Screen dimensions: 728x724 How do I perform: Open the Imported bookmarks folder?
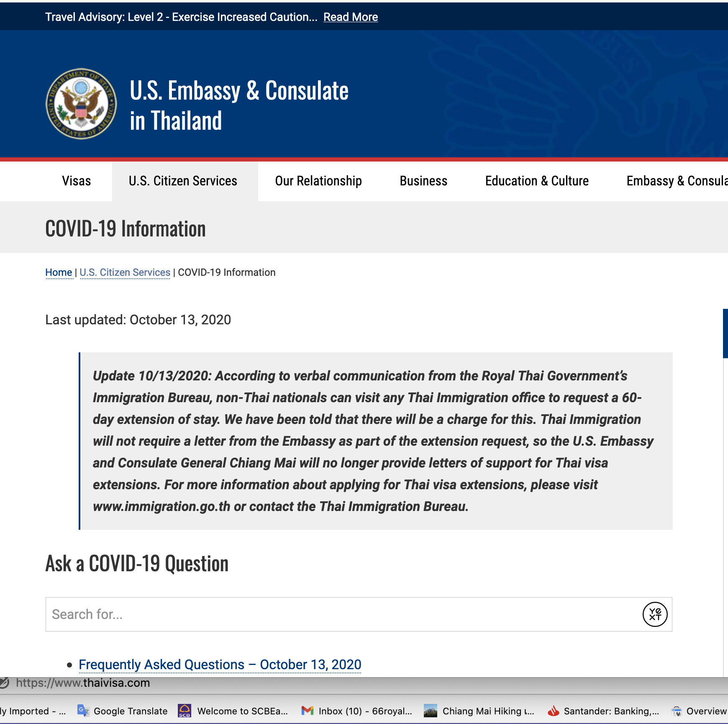pyautogui.click(x=33, y=711)
